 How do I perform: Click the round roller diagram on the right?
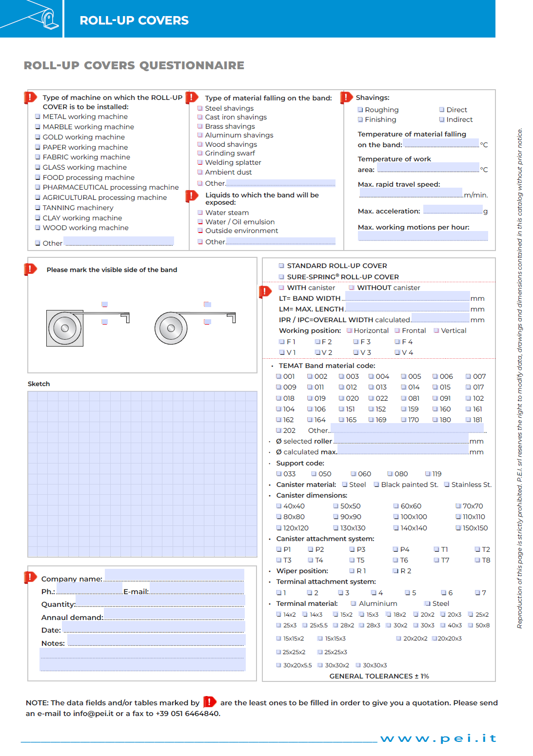171,328
